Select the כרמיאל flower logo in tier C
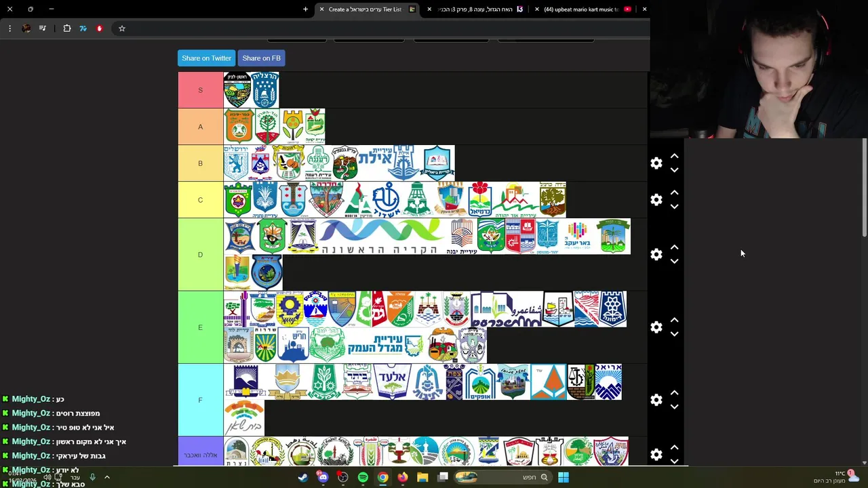Viewport: 868px width, 488px height. point(479,199)
